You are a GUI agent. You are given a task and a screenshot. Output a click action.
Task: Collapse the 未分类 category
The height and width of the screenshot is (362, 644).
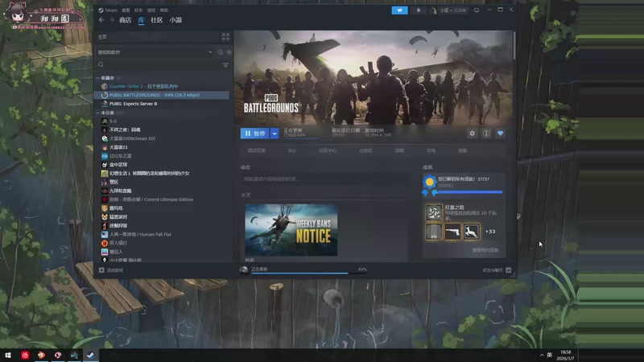(98, 113)
